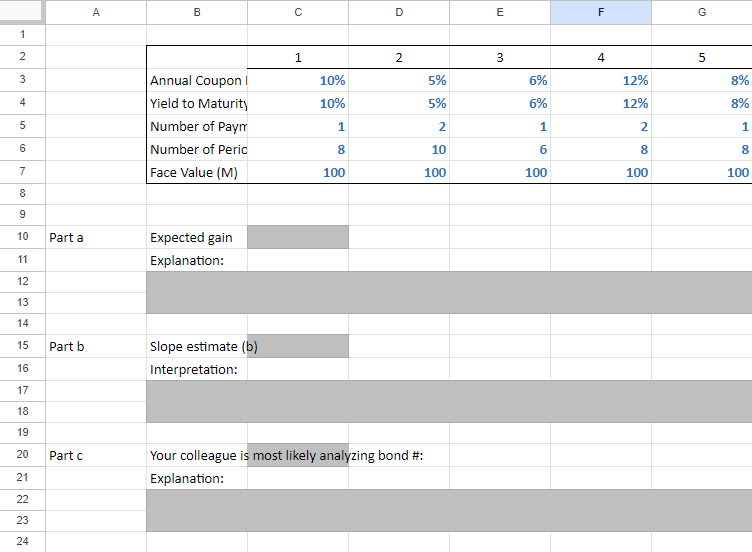The height and width of the screenshot is (552, 752).
Task: Click 'Number of Peric' label in row 6
Action: coord(197,149)
